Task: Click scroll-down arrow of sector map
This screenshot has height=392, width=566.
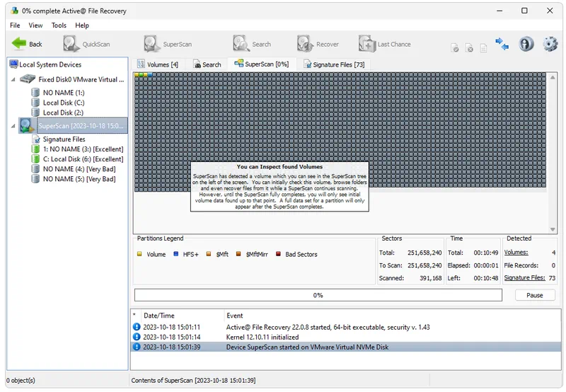Action: point(553,229)
